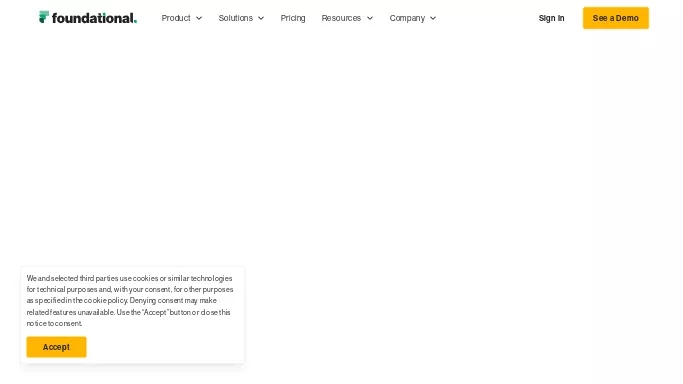Expand the chevron next to Company
The image size is (683, 384).
point(433,18)
